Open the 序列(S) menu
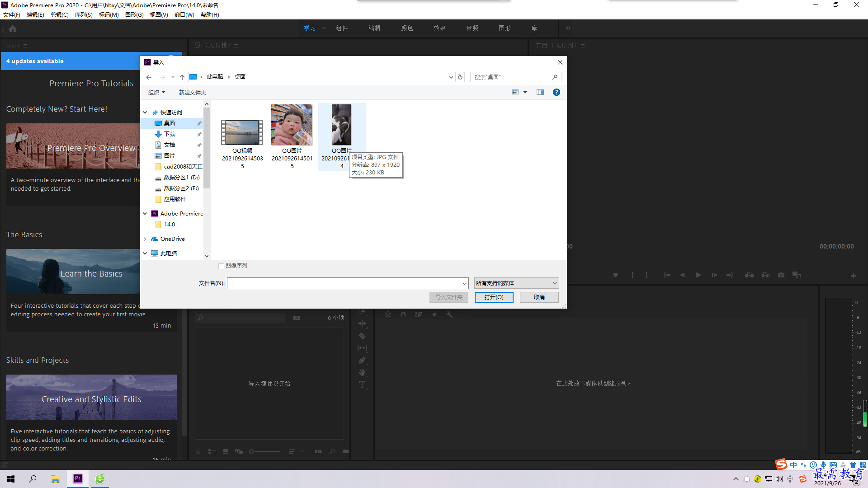This screenshot has width=868, height=488. pyautogui.click(x=84, y=15)
